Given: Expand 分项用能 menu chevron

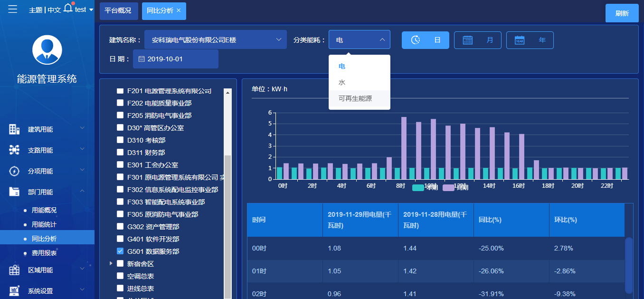Looking at the screenshot, I should (82, 170).
